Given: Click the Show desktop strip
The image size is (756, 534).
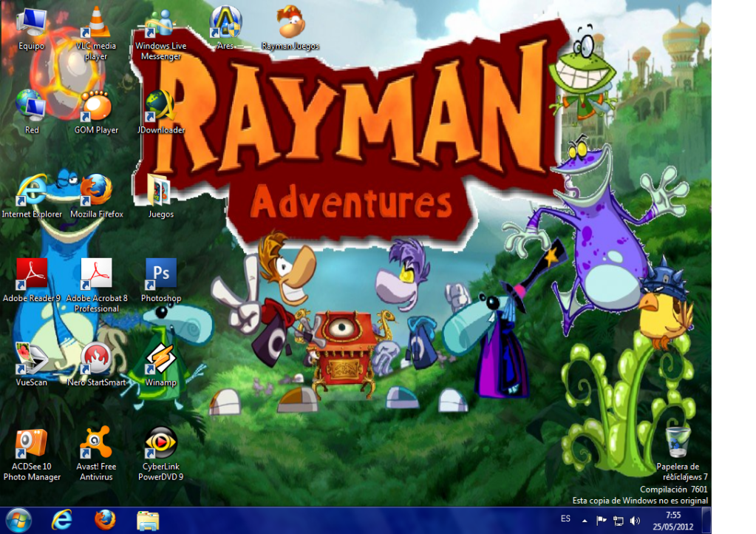Looking at the screenshot, I should (706, 520).
